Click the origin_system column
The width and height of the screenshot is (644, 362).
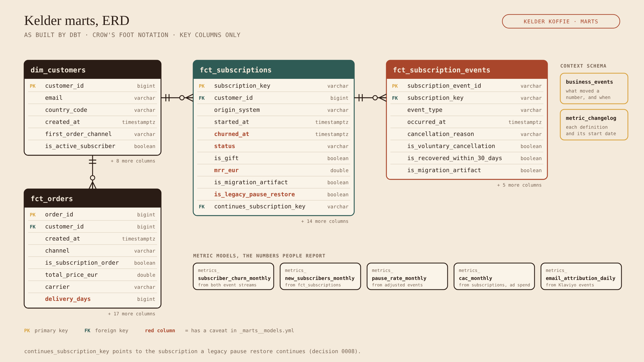pos(274,110)
